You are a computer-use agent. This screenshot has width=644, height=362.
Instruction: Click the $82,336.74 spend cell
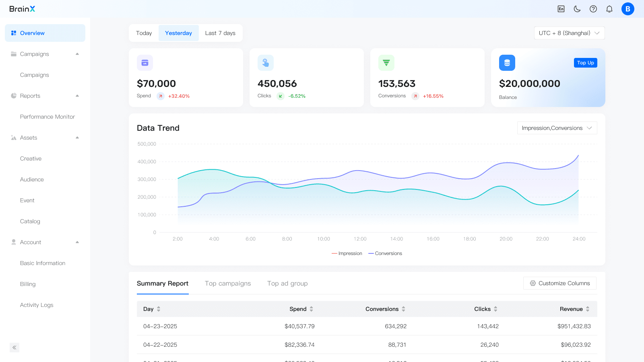pyautogui.click(x=299, y=345)
